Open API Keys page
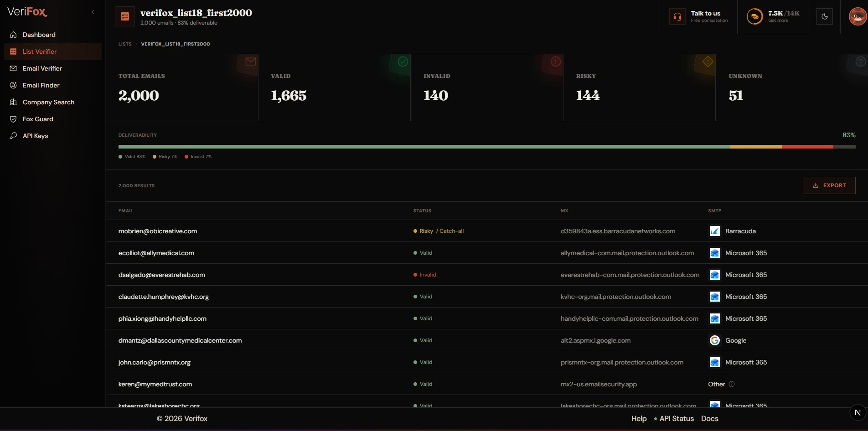Viewport: 868px width, 431px height. pos(52,136)
